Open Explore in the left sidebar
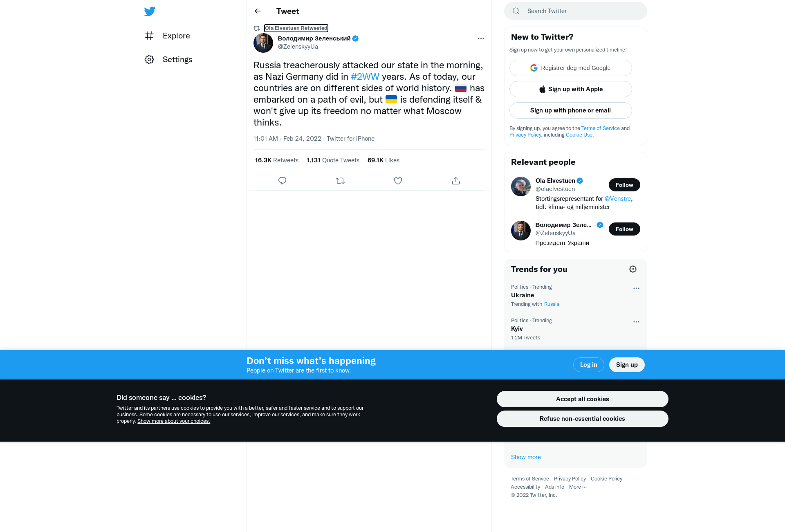The height and width of the screenshot is (532, 785). coord(167,36)
